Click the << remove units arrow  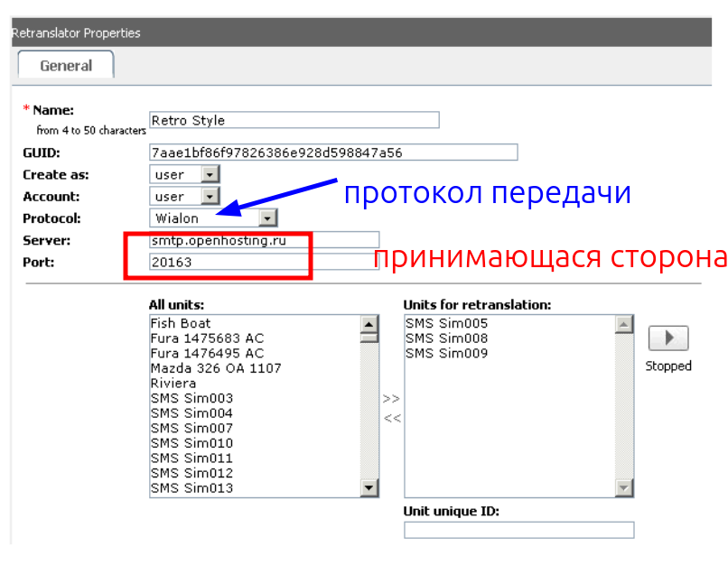tap(391, 418)
